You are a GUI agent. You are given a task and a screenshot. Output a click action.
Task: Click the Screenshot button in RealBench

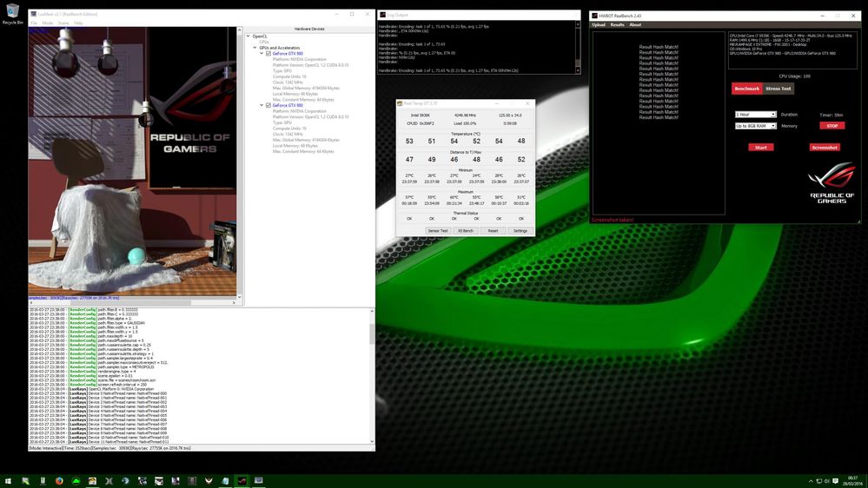(825, 148)
